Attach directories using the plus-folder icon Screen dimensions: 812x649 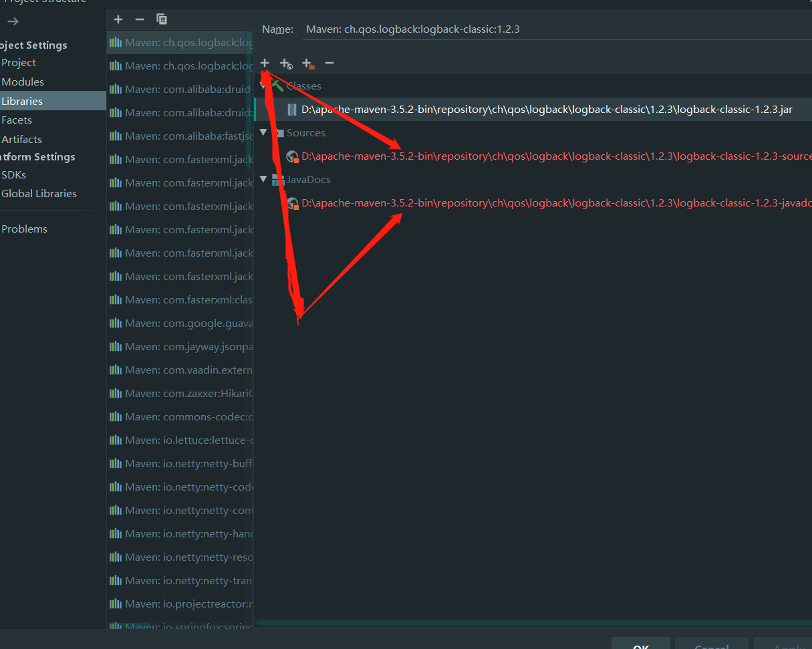tap(307, 63)
